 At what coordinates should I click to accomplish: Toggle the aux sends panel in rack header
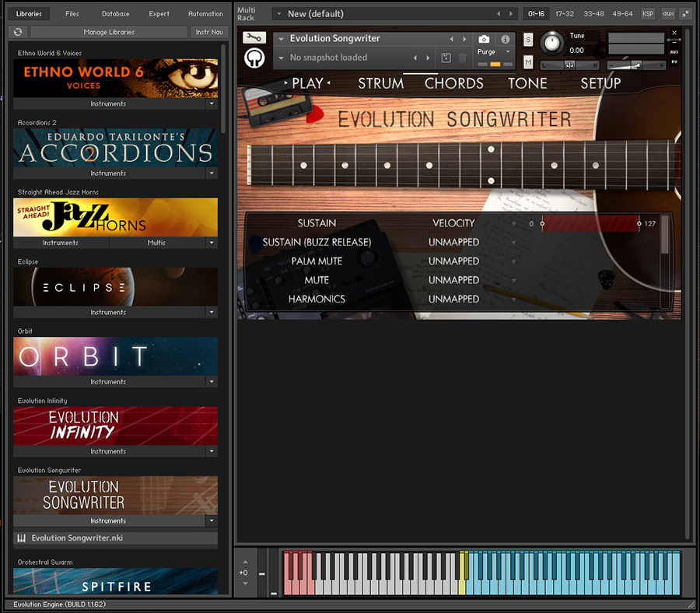click(668, 14)
